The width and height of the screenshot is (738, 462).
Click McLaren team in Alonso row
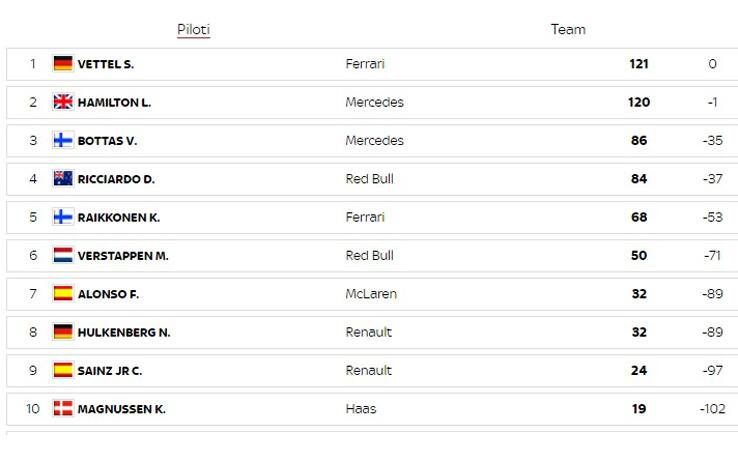(371, 294)
